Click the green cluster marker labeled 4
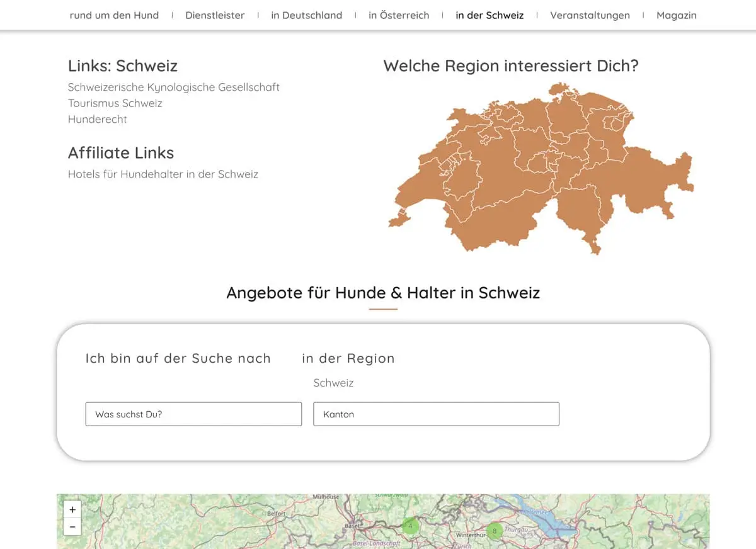The width and height of the screenshot is (756, 549). click(410, 526)
